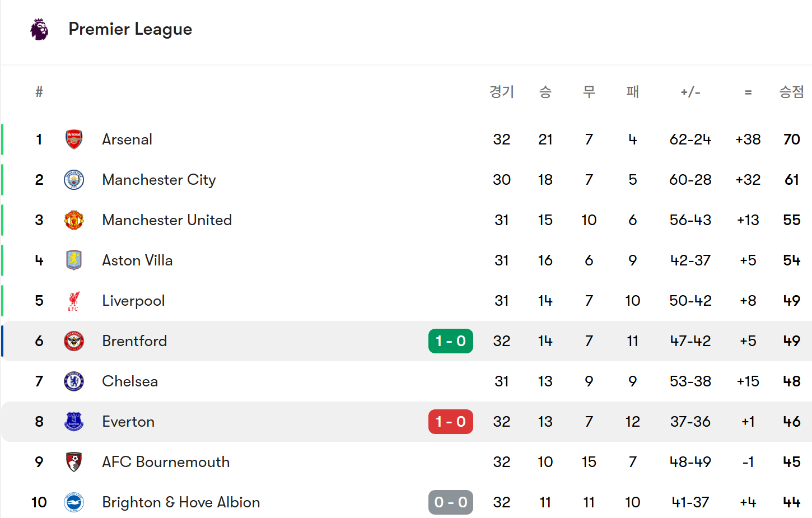Image resolution: width=812 pixels, height=518 pixels.
Task: Click Brighton's grey 0 - 0 score badge
Action: click(x=451, y=502)
